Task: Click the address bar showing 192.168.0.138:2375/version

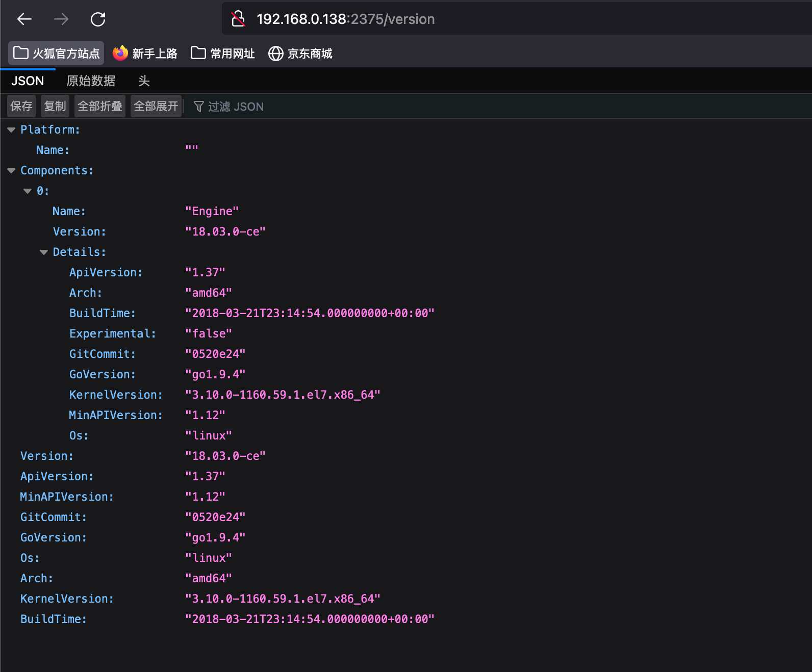Action: (516, 19)
